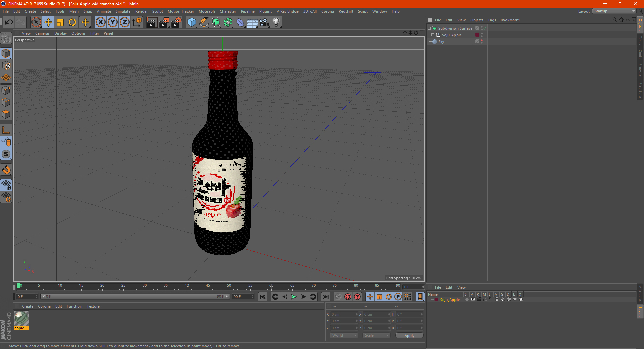Open the viewport Display menu
The image size is (644, 349).
pos(60,33)
